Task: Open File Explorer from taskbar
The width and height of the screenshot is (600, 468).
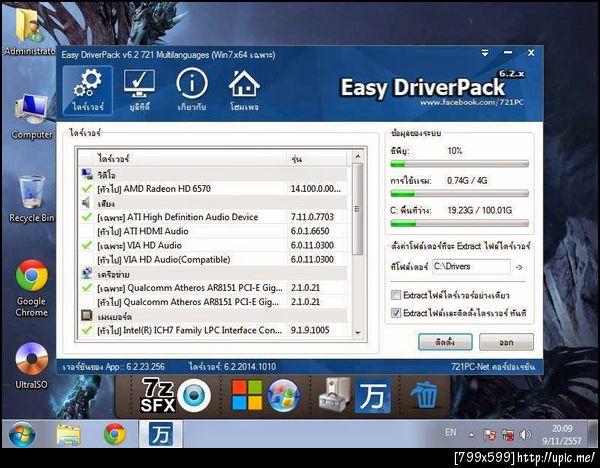Action: pyautogui.click(x=68, y=434)
